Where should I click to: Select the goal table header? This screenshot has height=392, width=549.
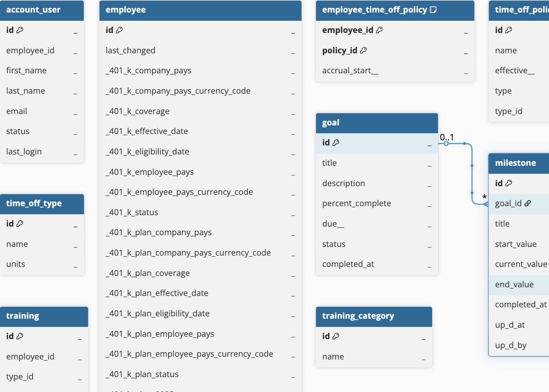tap(377, 123)
